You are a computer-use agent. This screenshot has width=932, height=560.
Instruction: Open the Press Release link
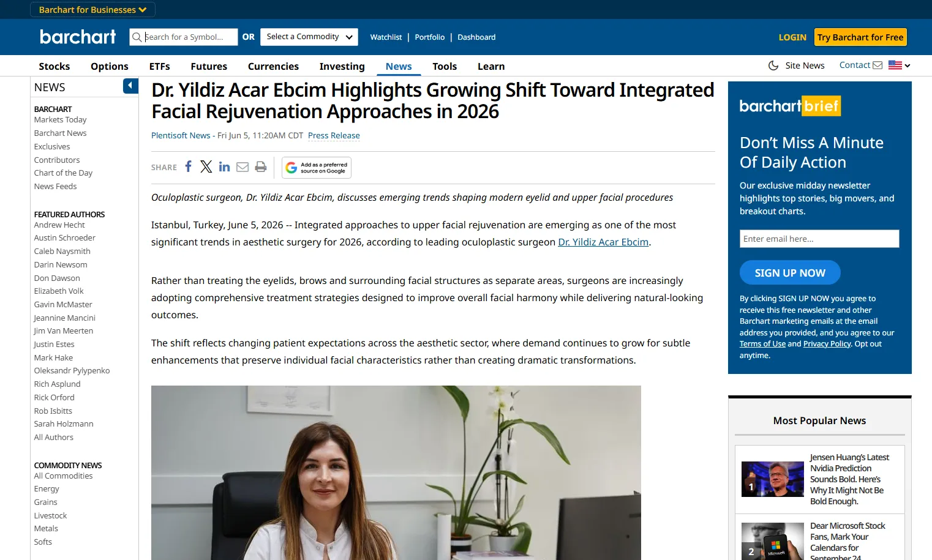pyautogui.click(x=334, y=135)
